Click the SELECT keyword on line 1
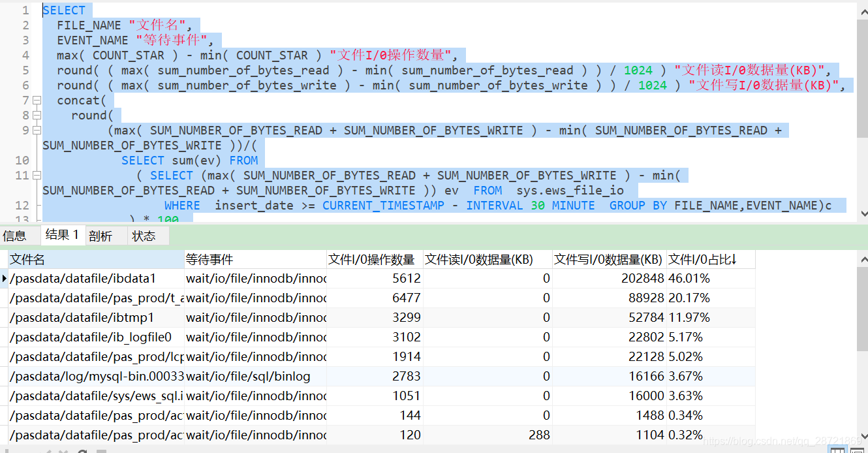868x453 pixels. coord(64,10)
